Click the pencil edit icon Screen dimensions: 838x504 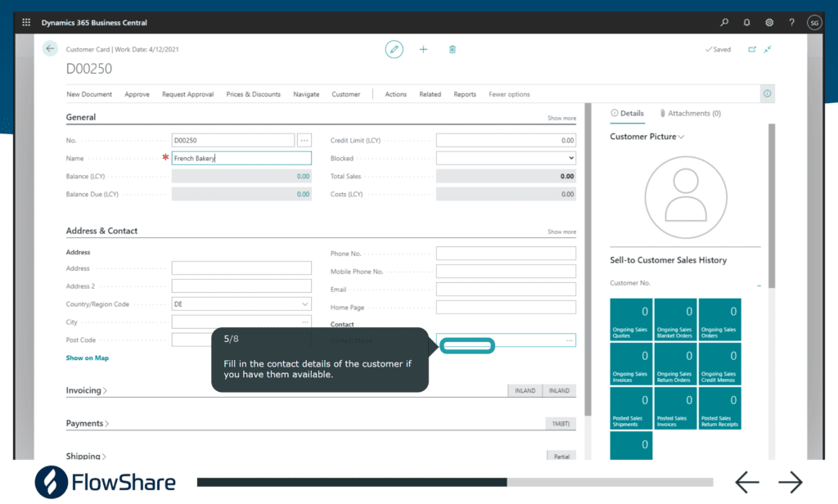tap(394, 49)
